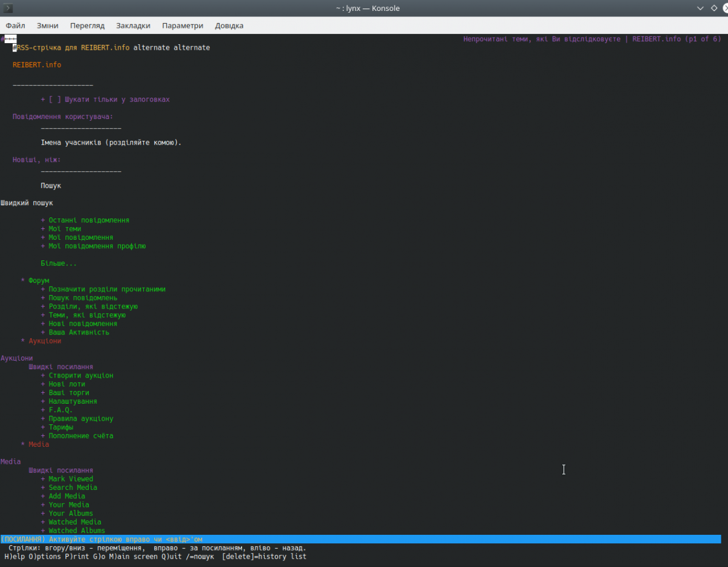Image resolution: width=728 pixels, height=567 pixels.
Task: Click the Mark Viewed link
Action: [71, 479]
